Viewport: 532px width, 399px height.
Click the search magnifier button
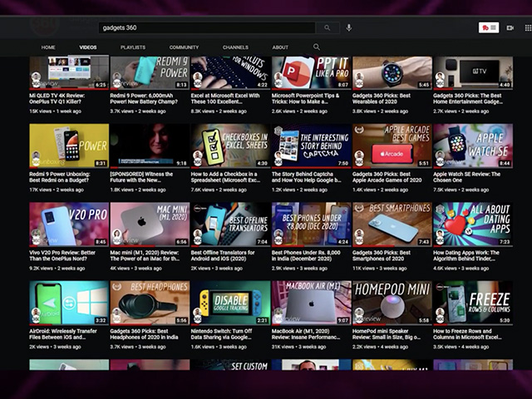pyautogui.click(x=327, y=27)
